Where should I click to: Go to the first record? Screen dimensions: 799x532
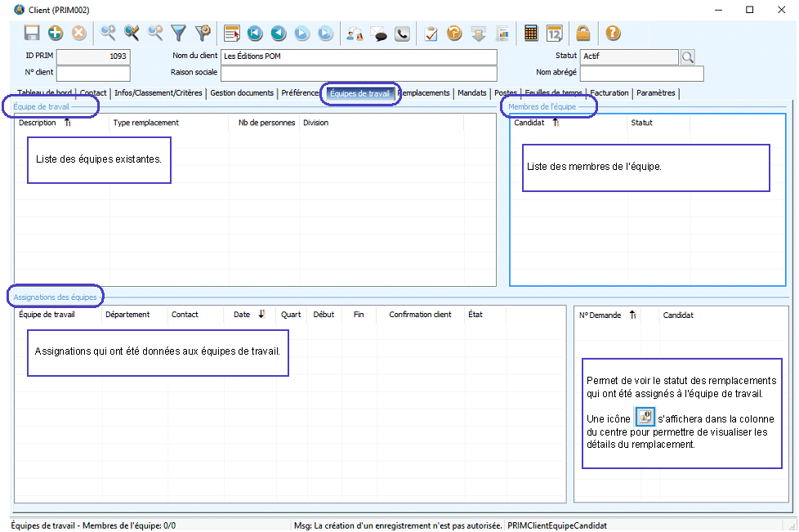pyautogui.click(x=255, y=34)
